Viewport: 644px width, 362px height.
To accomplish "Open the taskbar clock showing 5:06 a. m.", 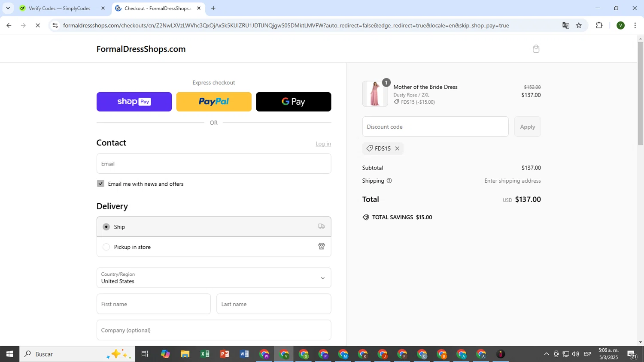I will [x=609, y=354].
